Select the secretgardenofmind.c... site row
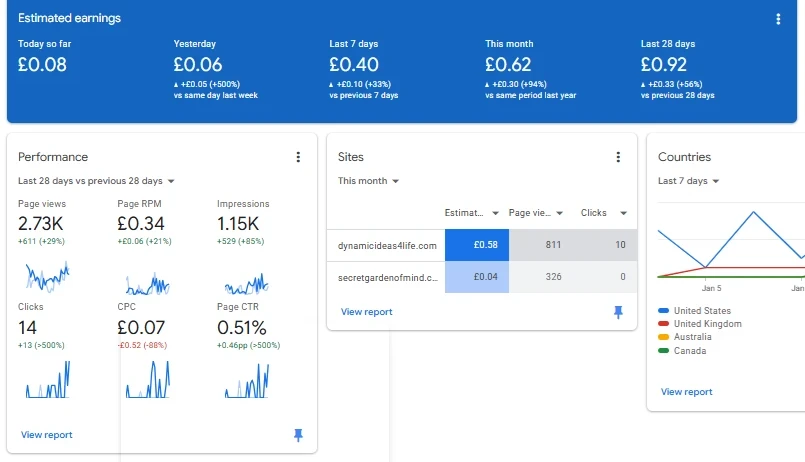The height and width of the screenshot is (462, 805). point(482,277)
